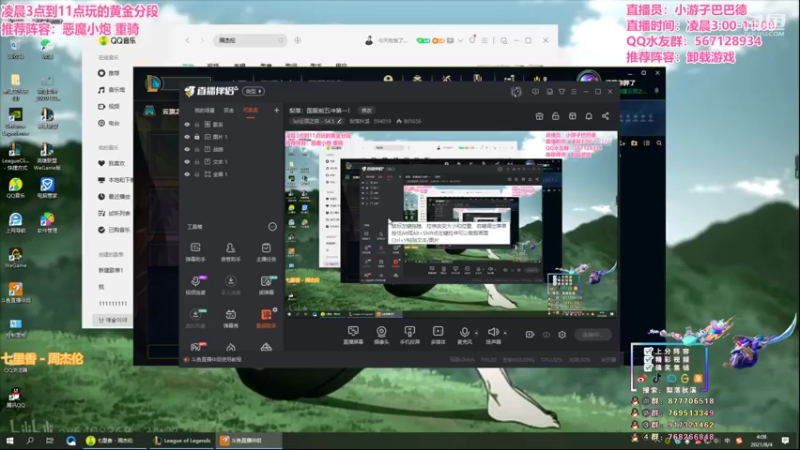
Task: Toggle visibility of 战绩 layer
Action: [187, 149]
